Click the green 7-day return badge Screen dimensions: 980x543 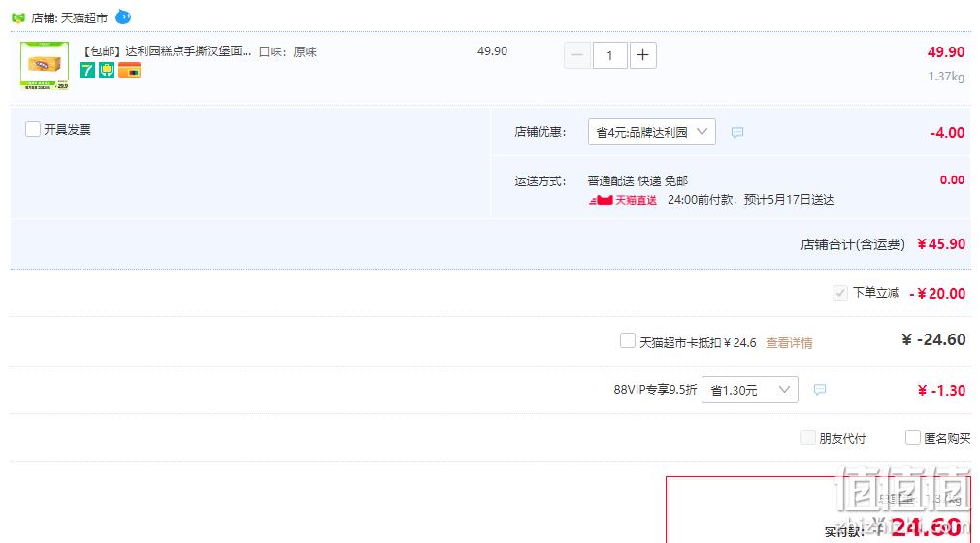click(87, 70)
